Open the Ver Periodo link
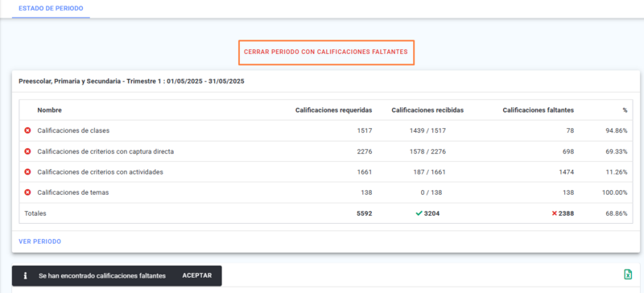644x293 pixels. point(39,241)
